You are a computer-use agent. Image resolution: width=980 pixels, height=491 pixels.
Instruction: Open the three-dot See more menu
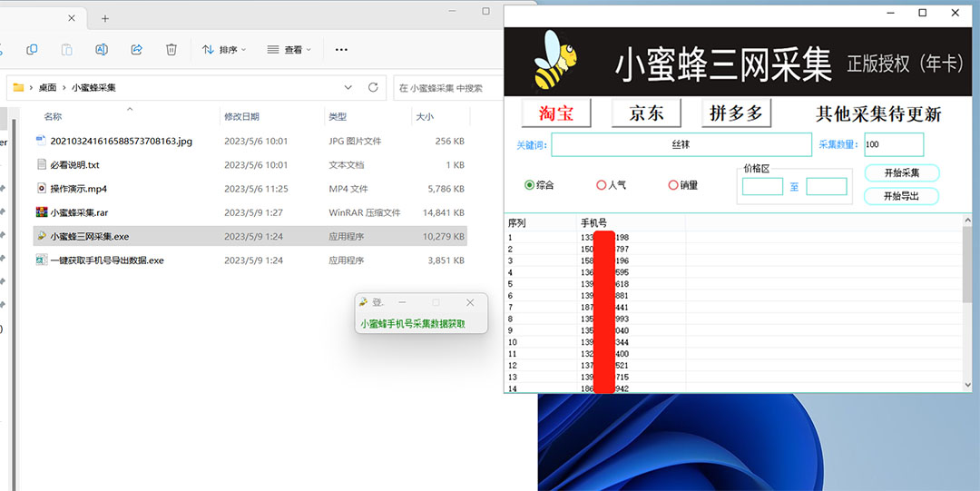(x=341, y=49)
